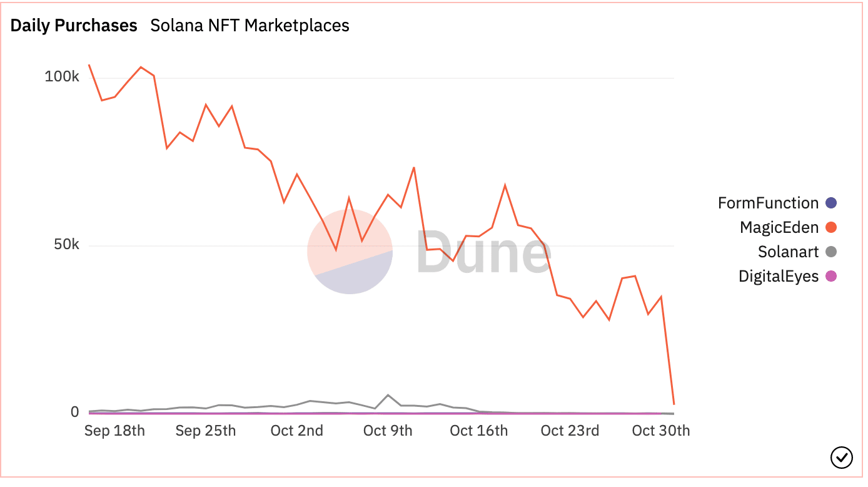Click the Sep 18th axis label
The width and height of the screenshot is (868, 487).
coord(114,431)
